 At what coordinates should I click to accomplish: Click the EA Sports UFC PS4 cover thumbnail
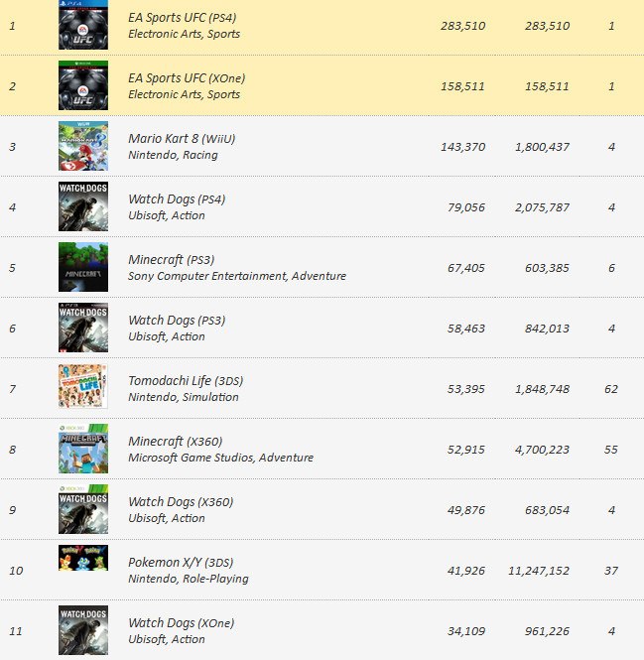tap(83, 26)
